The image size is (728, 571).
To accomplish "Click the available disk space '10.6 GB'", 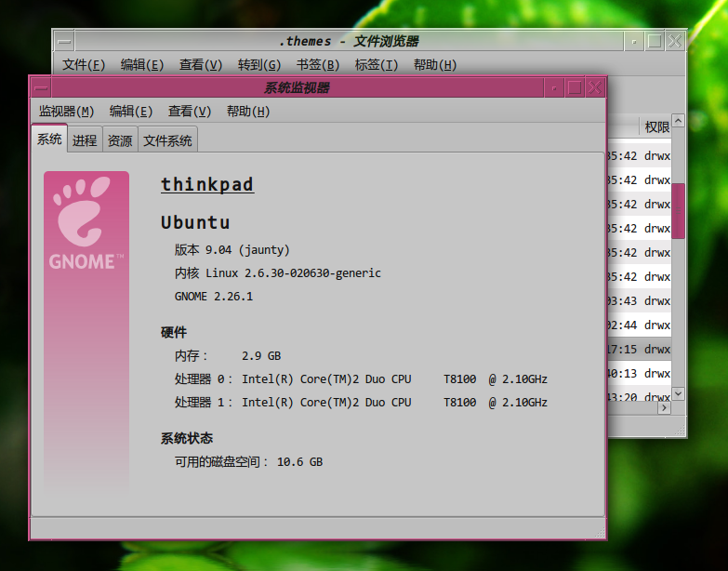I will pyautogui.click(x=300, y=462).
